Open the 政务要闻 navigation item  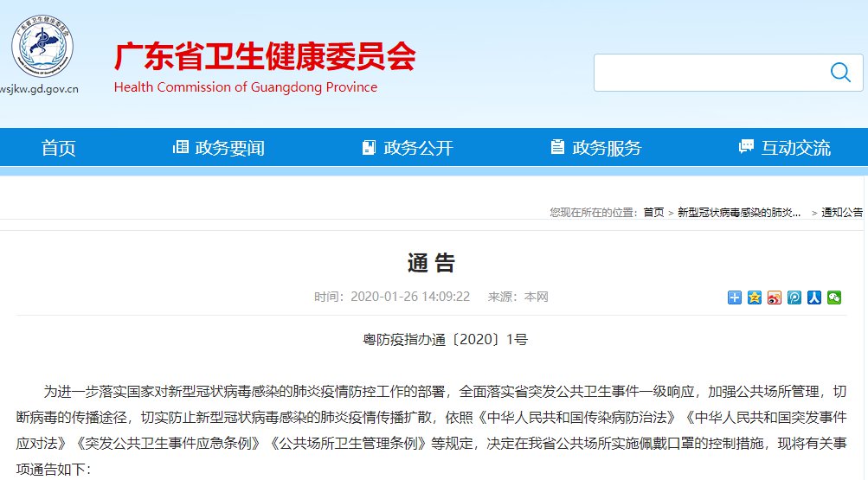click(220, 147)
